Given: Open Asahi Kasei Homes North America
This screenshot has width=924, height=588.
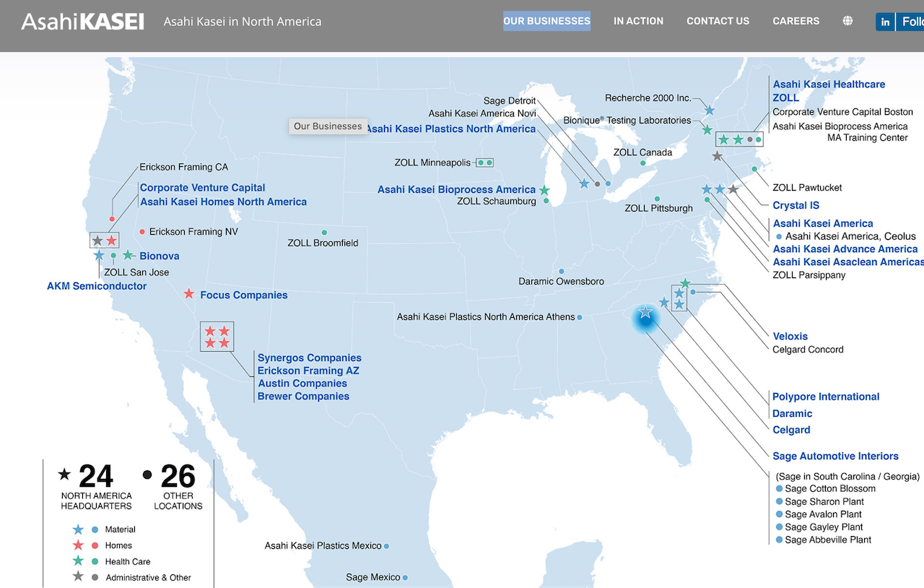Looking at the screenshot, I should pyautogui.click(x=223, y=202).
